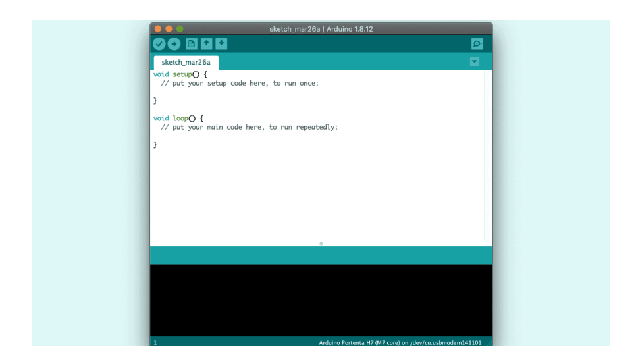Click the 'put your main code here' comment
638x364 pixels.
[249, 127]
